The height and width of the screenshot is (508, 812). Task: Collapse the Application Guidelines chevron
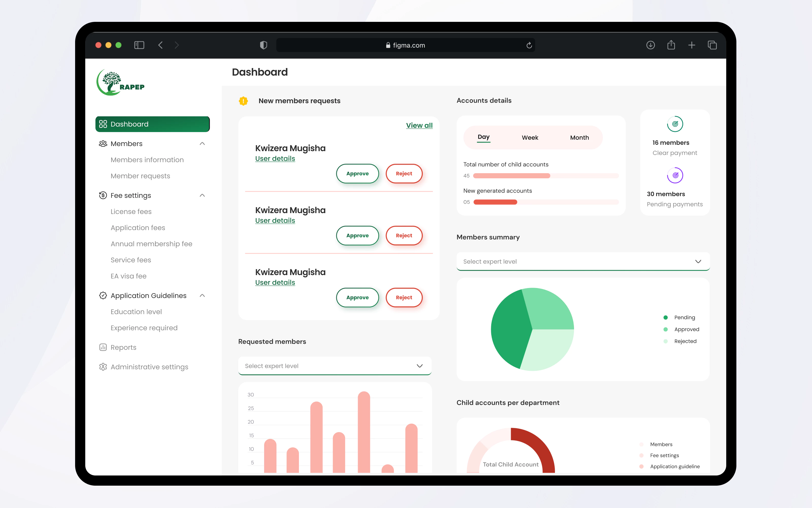[202, 295]
